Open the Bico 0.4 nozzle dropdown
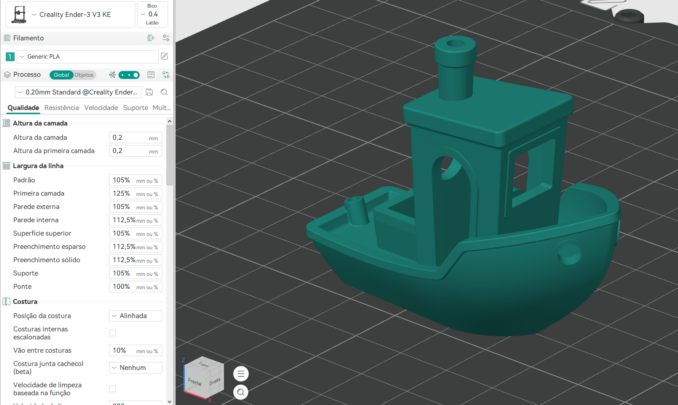678x405 pixels. tap(152, 14)
